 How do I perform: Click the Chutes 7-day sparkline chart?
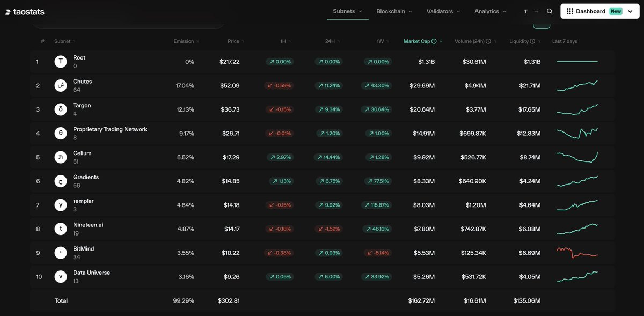[577, 85]
